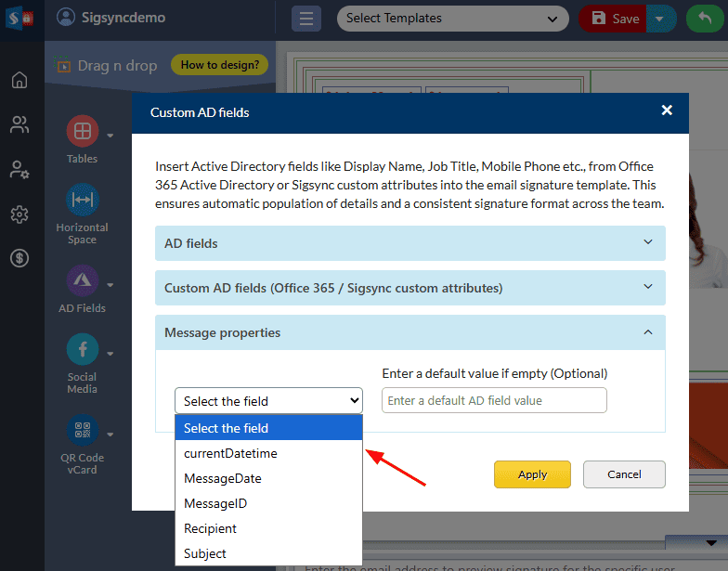This screenshot has height=571, width=728.
Task: Open the users icon in left navigation
Action: coord(19,124)
